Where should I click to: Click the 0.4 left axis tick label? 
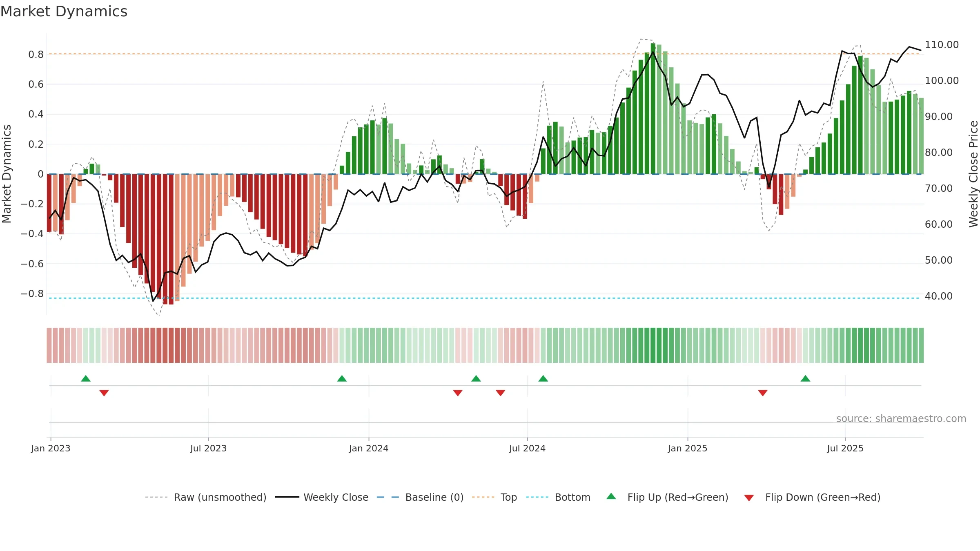coord(36,114)
